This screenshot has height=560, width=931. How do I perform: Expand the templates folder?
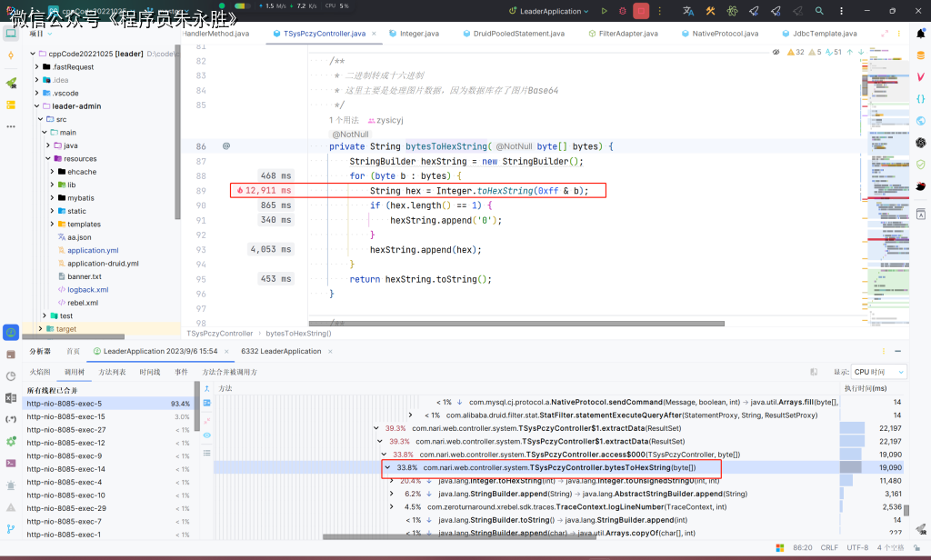click(52, 224)
